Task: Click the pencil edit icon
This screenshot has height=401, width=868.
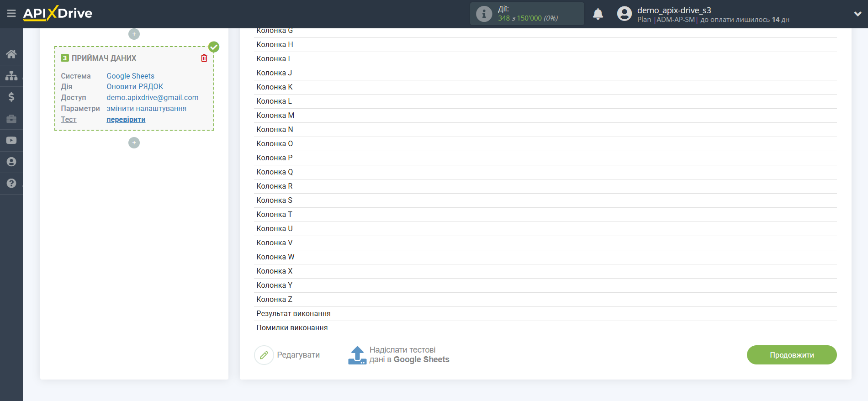Action: [x=264, y=355]
